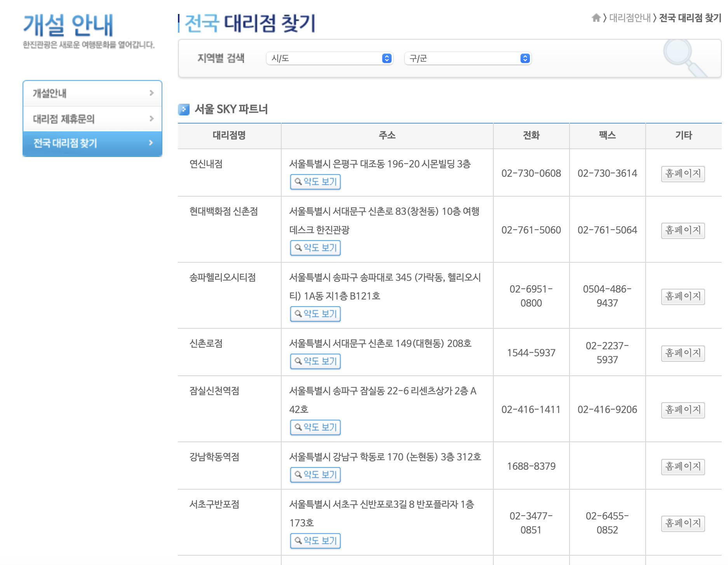Click the 전화 column header
728x565 pixels.
tap(531, 135)
